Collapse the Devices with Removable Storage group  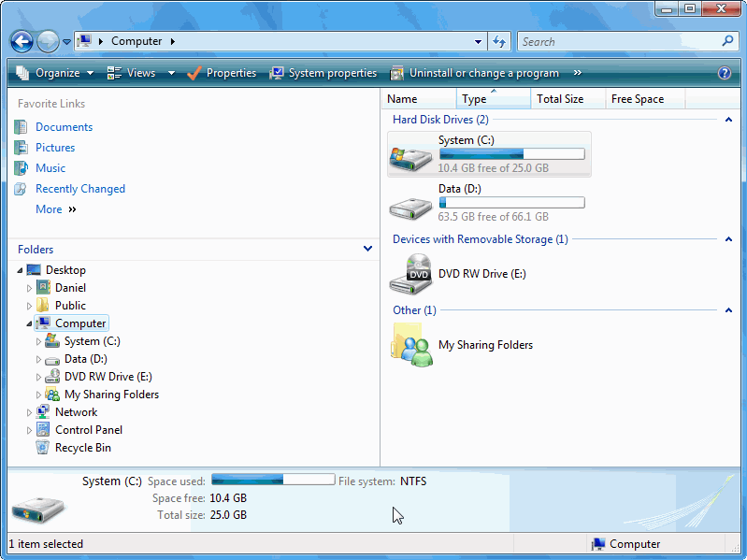pyautogui.click(x=727, y=239)
